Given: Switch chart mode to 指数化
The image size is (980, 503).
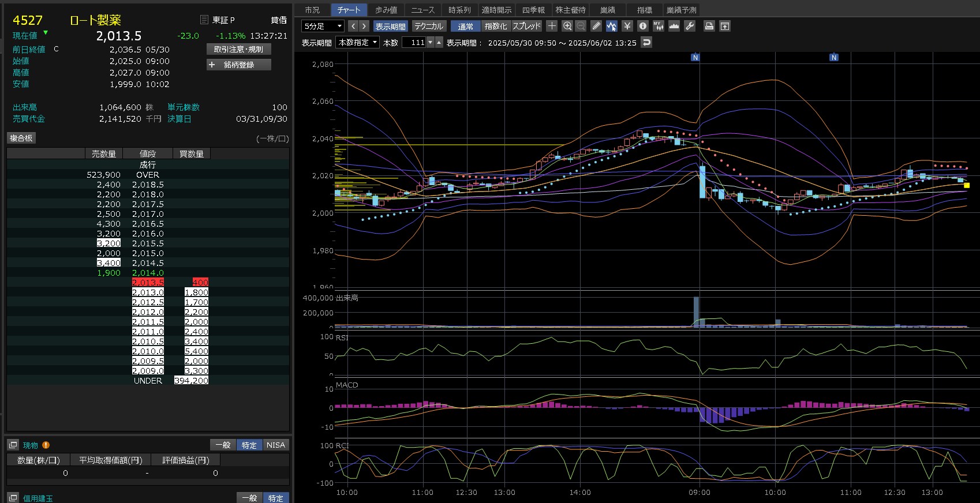Looking at the screenshot, I should coord(495,26).
